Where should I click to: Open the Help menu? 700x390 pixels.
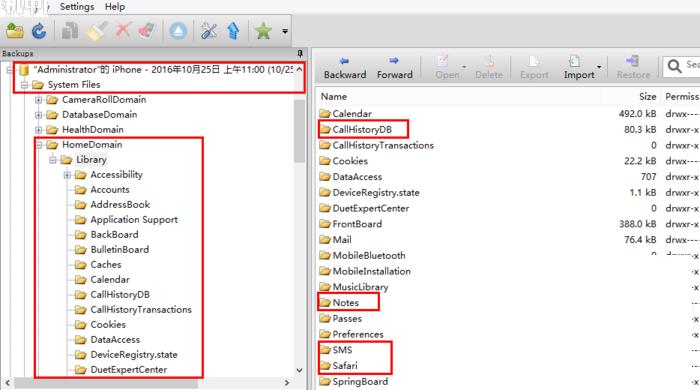[x=115, y=7]
